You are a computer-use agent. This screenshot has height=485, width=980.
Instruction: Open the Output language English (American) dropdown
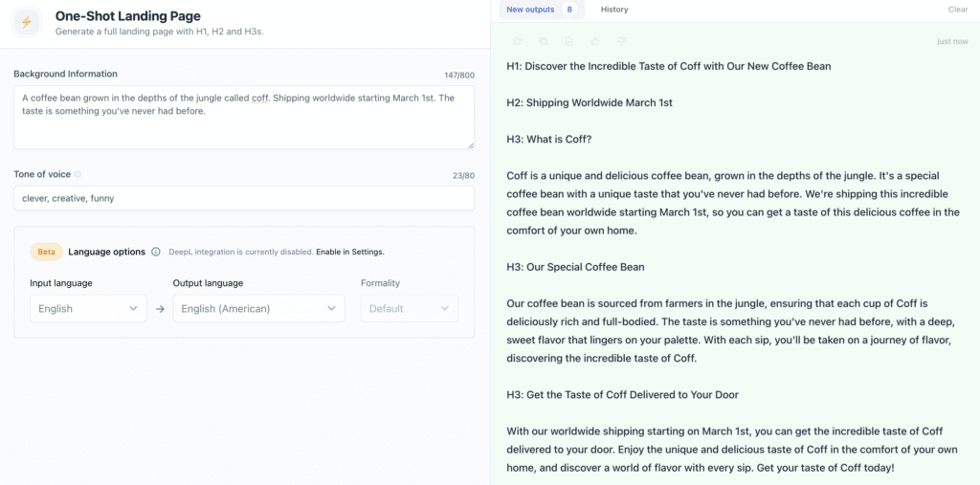258,308
